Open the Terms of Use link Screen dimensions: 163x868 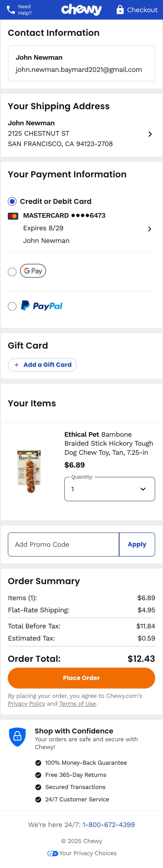point(78,704)
